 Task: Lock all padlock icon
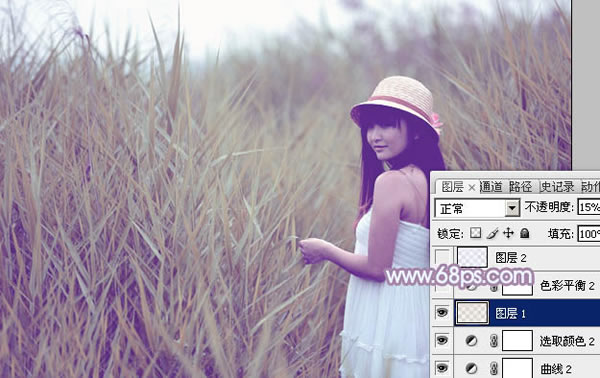[525, 233]
